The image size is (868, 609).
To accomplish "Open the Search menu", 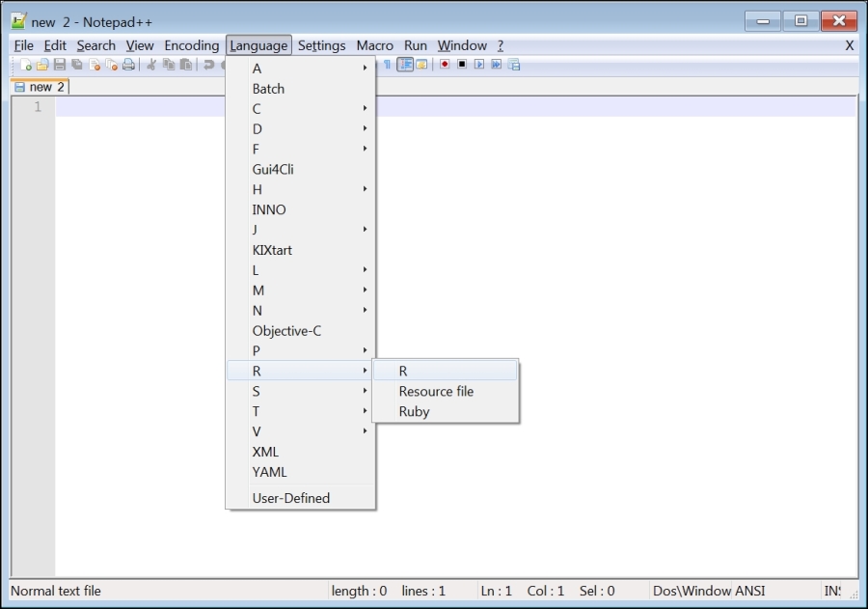I will coord(96,45).
